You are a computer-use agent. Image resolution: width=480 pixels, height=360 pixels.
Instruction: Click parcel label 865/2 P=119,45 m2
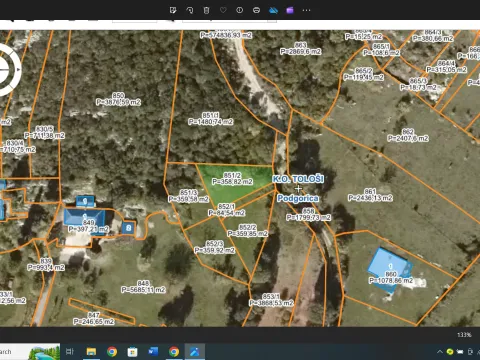[x=364, y=74]
